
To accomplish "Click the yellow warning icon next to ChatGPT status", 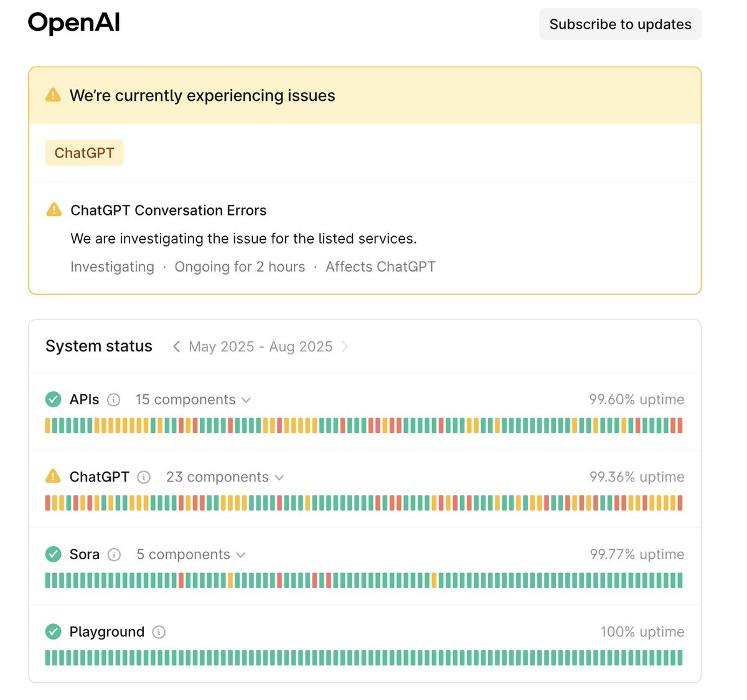I will pyautogui.click(x=54, y=476).
